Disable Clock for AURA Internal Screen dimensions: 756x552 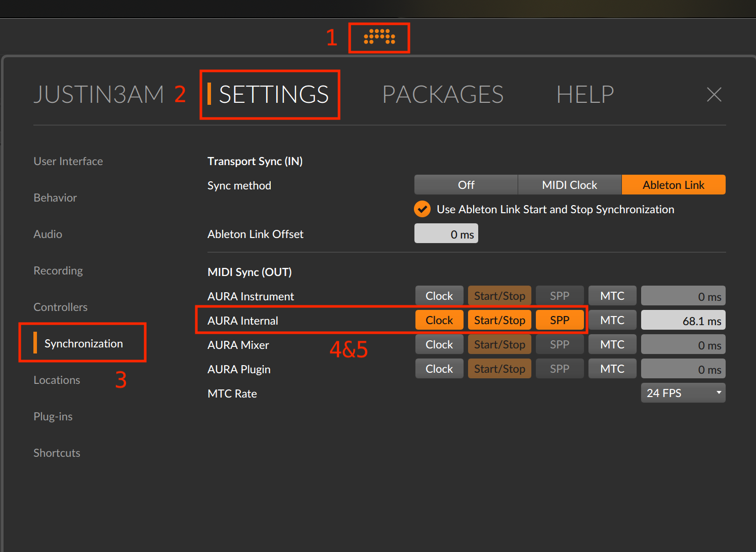pos(439,320)
